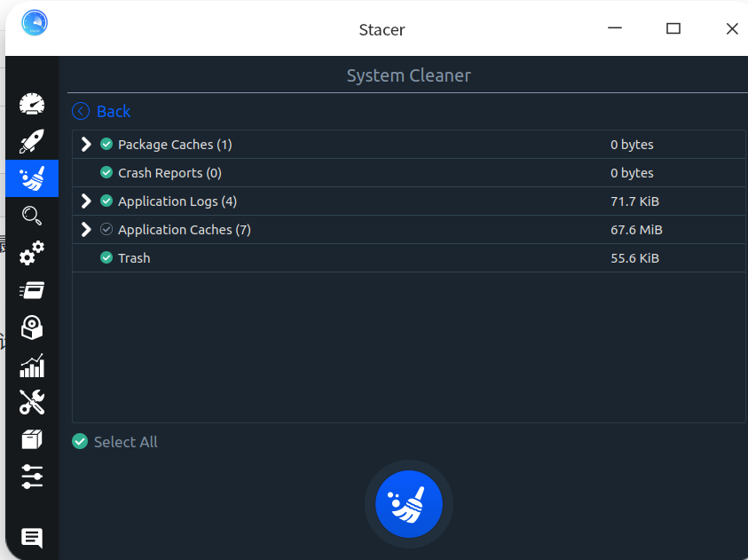This screenshot has width=748, height=560.
Task: Open the Dashboard speedometer page
Action: [x=32, y=104]
